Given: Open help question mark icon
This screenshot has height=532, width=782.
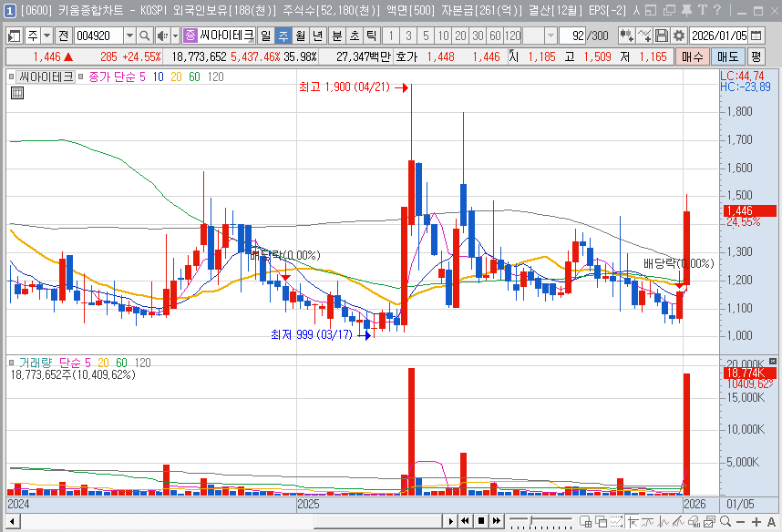Looking at the screenshot, I should (x=717, y=9).
